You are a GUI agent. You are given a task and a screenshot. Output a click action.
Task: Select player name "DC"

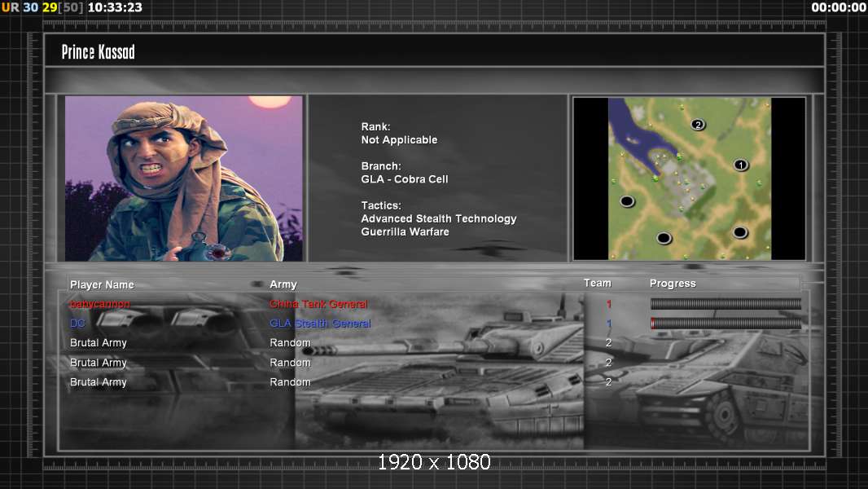click(77, 324)
